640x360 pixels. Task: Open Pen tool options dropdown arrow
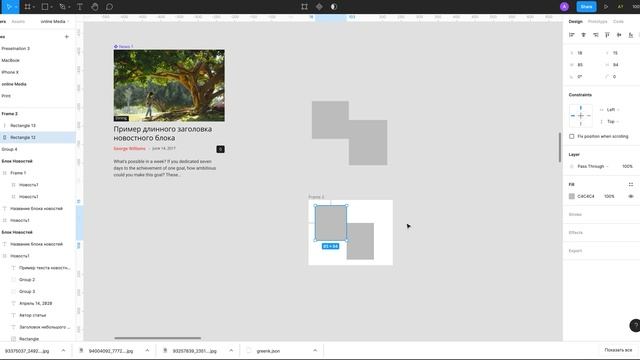(x=69, y=7)
